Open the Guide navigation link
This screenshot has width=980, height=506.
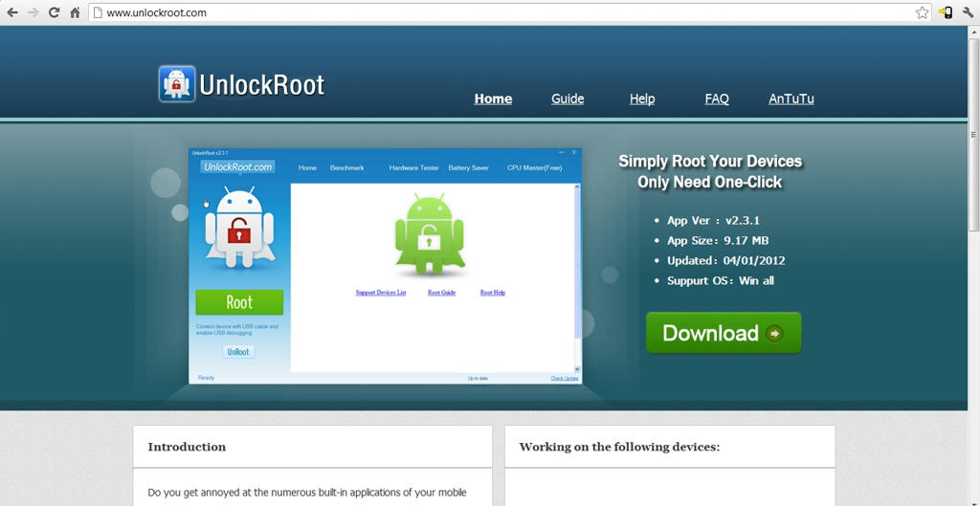pos(568,99)
